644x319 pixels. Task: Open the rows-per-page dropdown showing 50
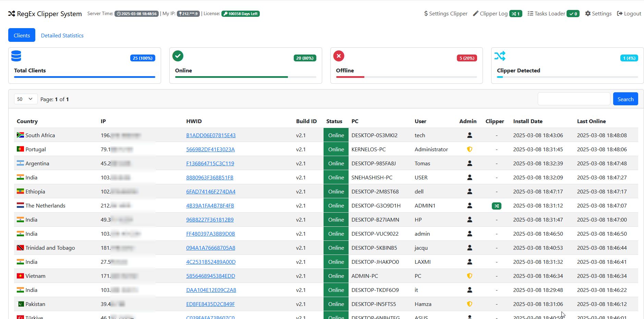[x=25, y=99]
